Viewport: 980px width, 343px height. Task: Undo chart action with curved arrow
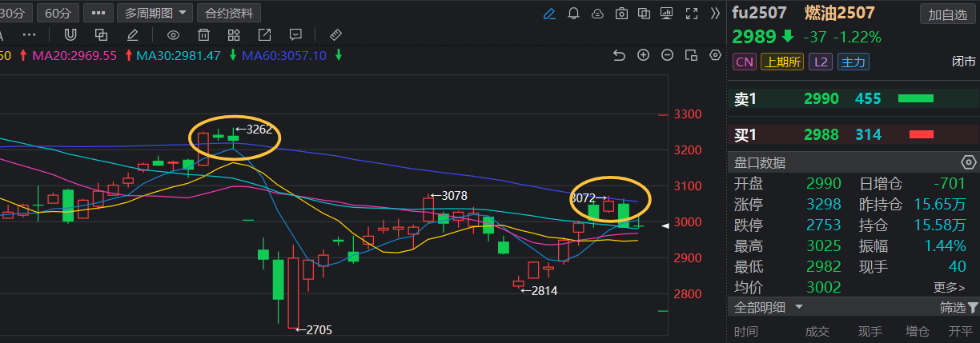pyautogui.click(x=619, y=54)
